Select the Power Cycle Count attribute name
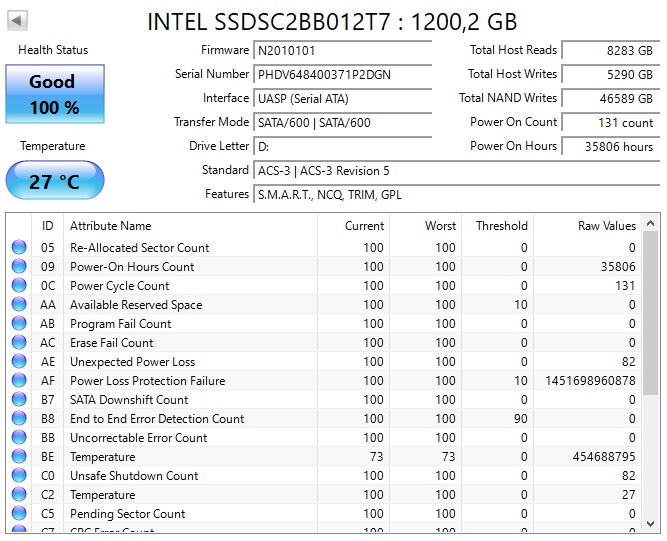This screenshot has height=541, width=667. click(x=120, y=286)
